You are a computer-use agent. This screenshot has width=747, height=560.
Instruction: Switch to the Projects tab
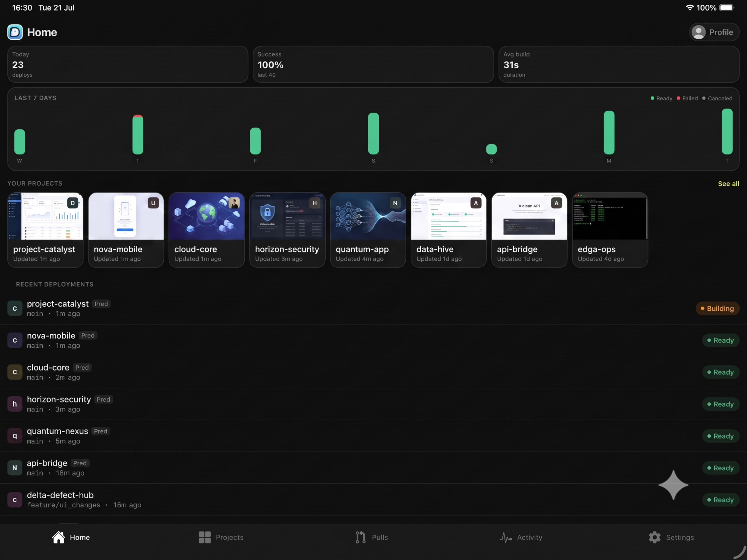click(221, 537)
